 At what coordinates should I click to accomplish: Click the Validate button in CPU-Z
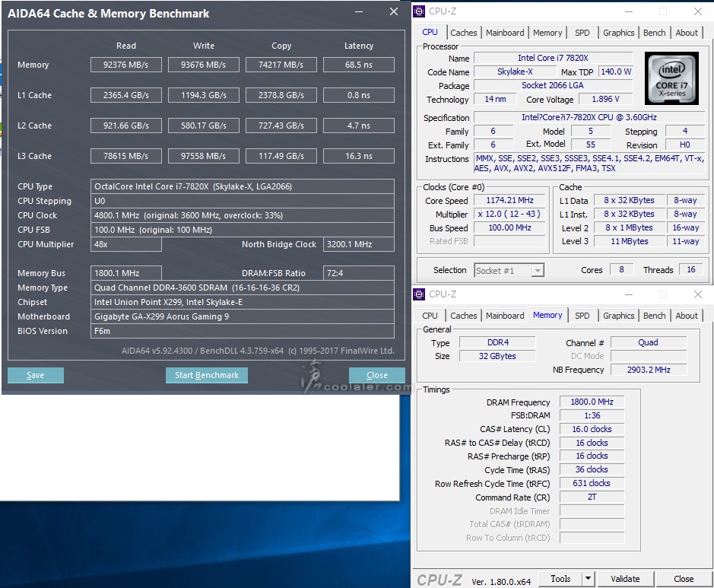pyautogui.click(x=625, y=578)
